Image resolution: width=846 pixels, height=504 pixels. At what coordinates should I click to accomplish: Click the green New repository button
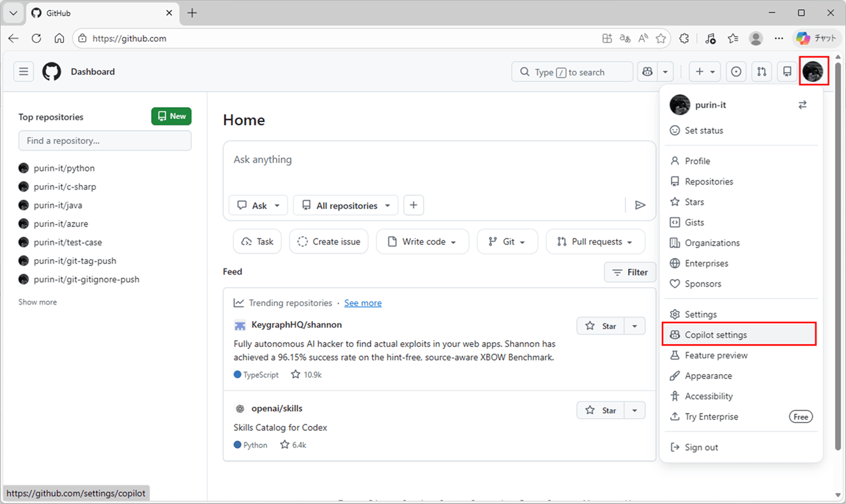click(x=171, y=116)
